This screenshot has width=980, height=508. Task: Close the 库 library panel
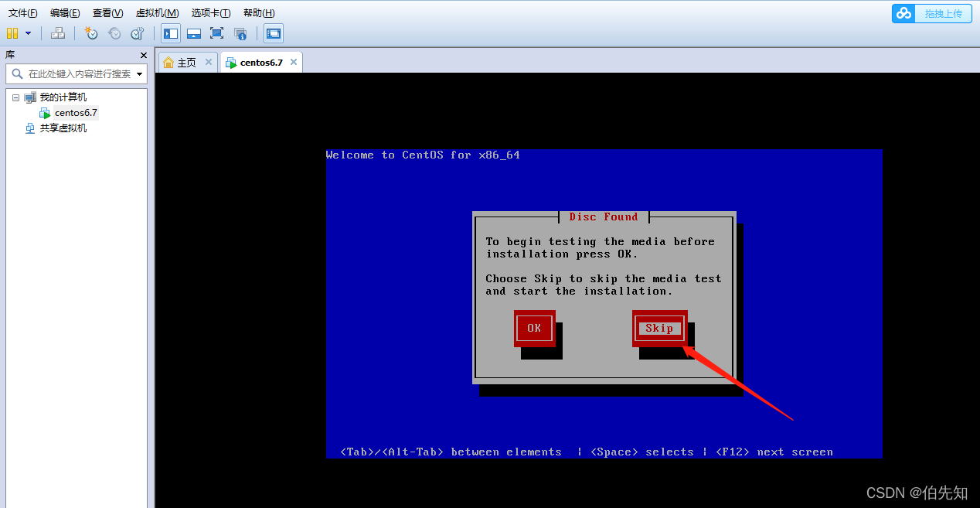(143, 55)
